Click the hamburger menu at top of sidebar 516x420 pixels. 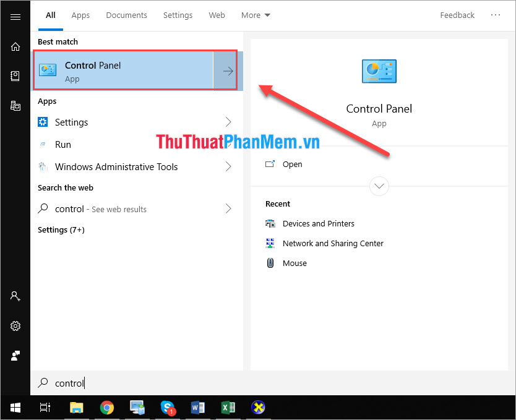(x=15, y=17)
